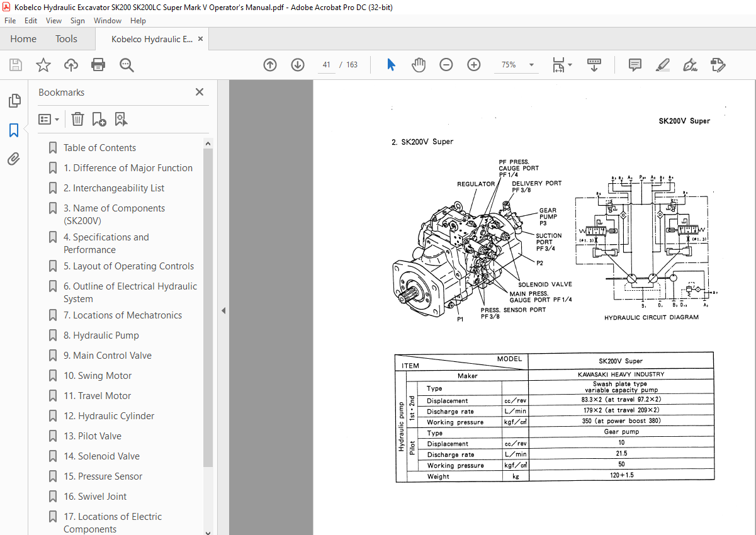Delete the selected bookmark
The width and height of the screenshot is (756, 535).
point(77,119)
